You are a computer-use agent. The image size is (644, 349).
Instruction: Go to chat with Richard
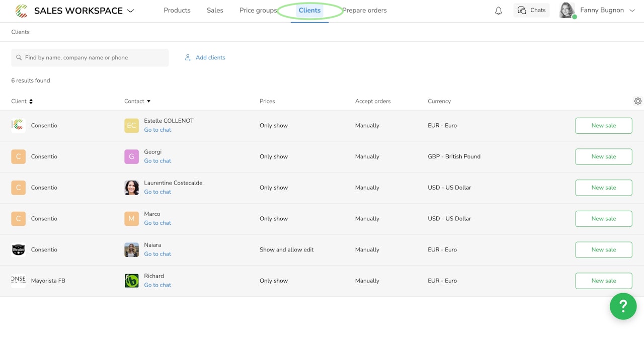tap(157, 285)
